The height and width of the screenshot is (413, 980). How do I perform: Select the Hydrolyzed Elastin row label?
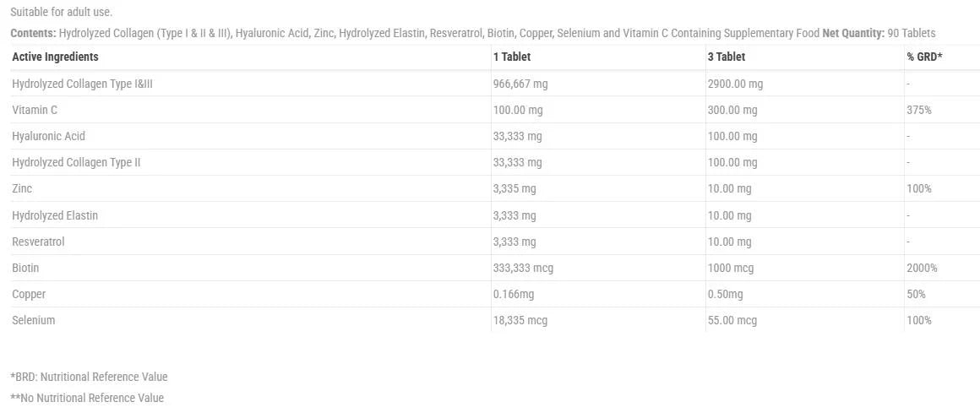coord(55,215)
